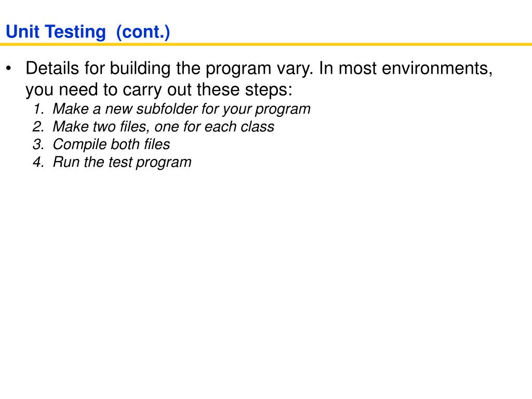This screenshot has width=532, height=399.
Task: Click '(cont.)' in the heading
Action: click(x=143, y=32)
